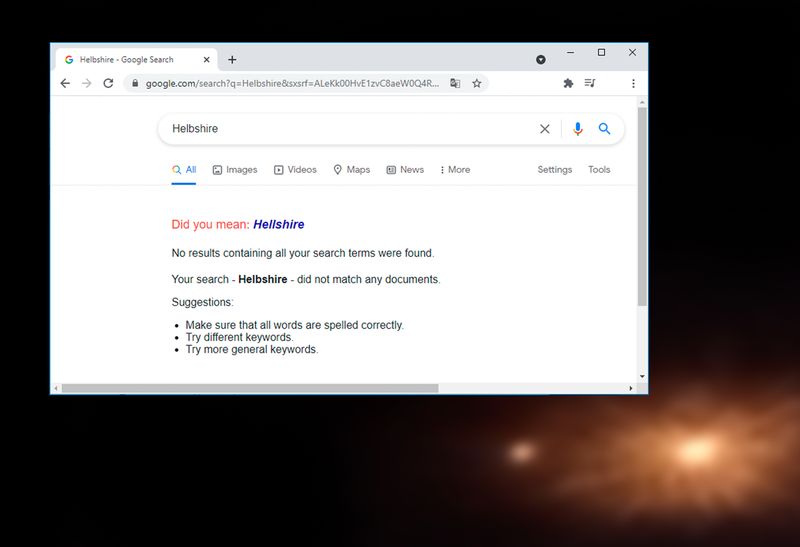Switch to News results
This screenshot has width=800, height=547.
[x=405, y=170]
